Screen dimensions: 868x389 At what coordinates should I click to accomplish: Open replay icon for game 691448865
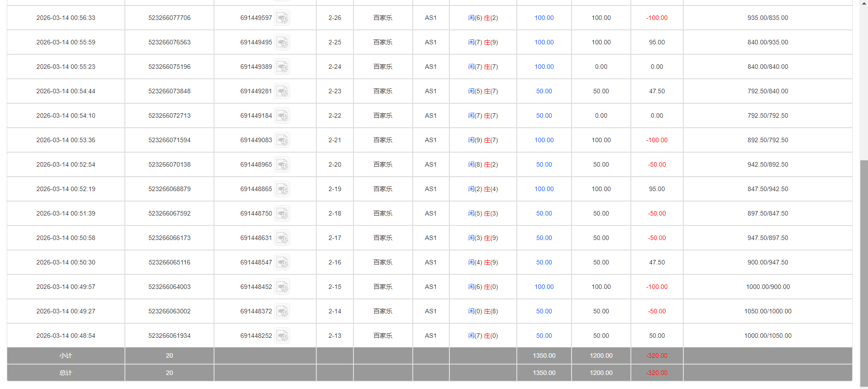click(282, 189)
